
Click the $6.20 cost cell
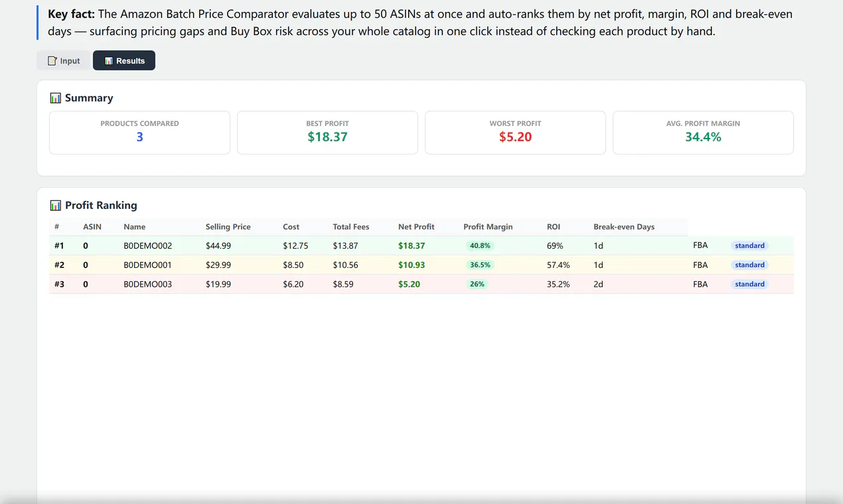(293, 284)
